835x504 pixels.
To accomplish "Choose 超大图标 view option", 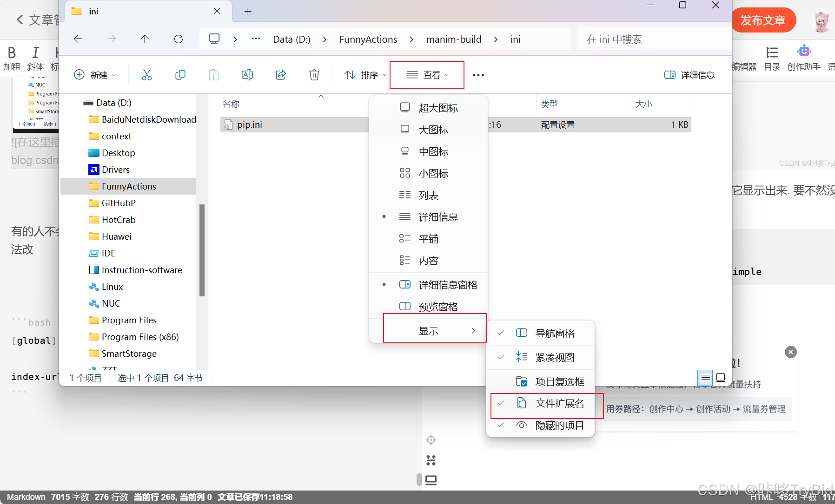I will point(428,108).
